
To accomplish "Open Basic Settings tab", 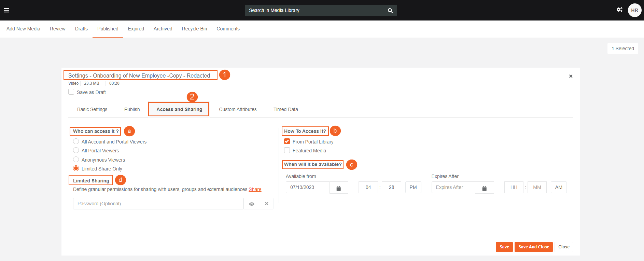I will (92, 109).
